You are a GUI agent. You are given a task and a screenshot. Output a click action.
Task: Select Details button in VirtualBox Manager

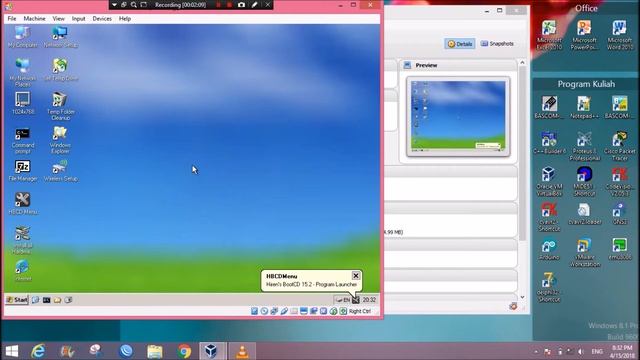coord(460,44)
